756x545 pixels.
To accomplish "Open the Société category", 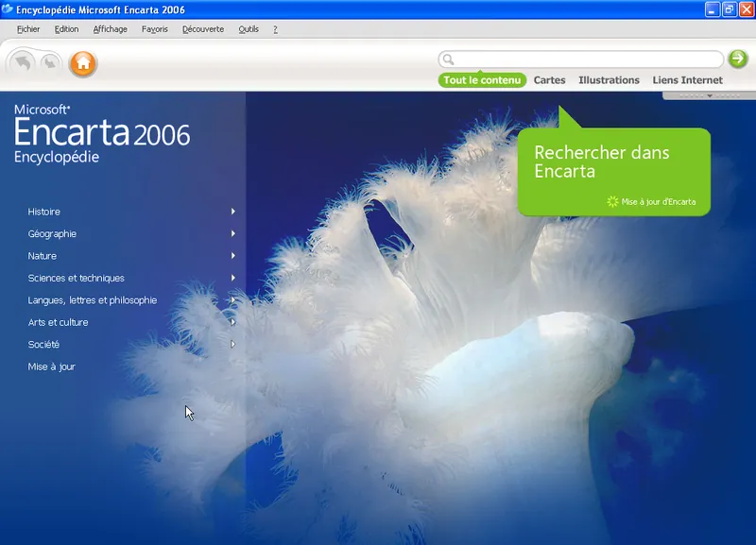I will point(43,345).
